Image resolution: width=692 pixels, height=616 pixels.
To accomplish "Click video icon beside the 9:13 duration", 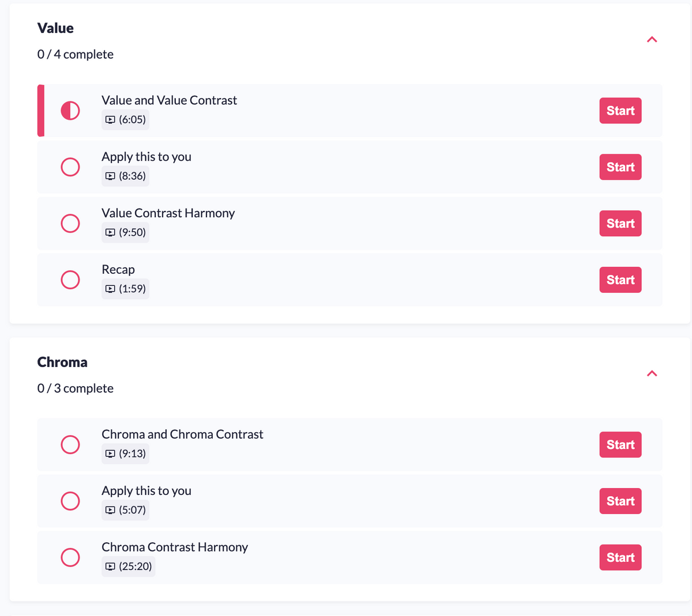I will tap(110, 454).
